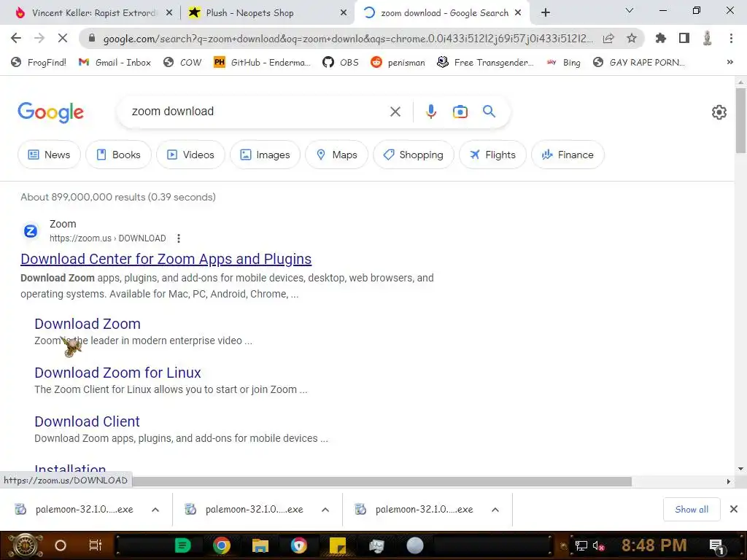Filter results by Books
This screenshot has height=560, width=747.
pyautogui.click(x=119, y=155)
